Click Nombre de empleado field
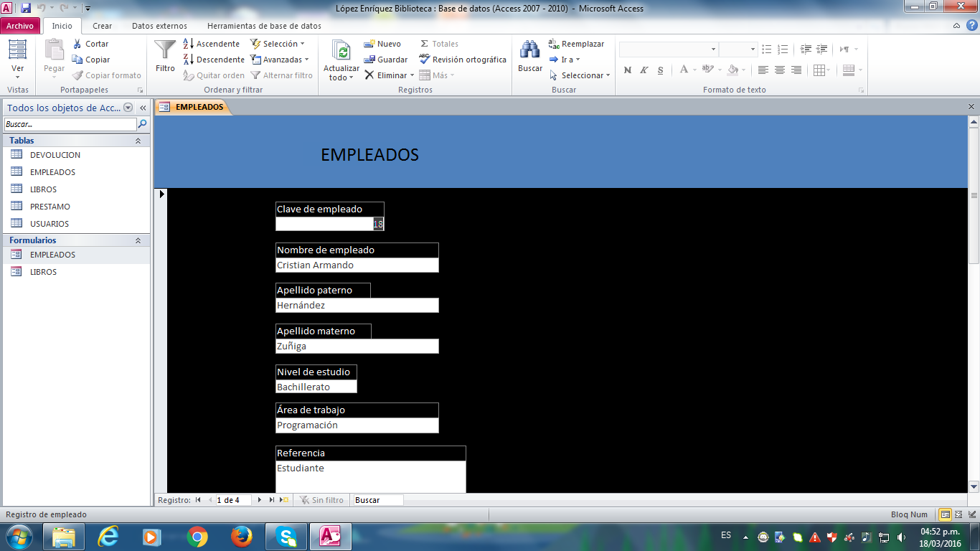The image size is (980, 551). point(357,265)
